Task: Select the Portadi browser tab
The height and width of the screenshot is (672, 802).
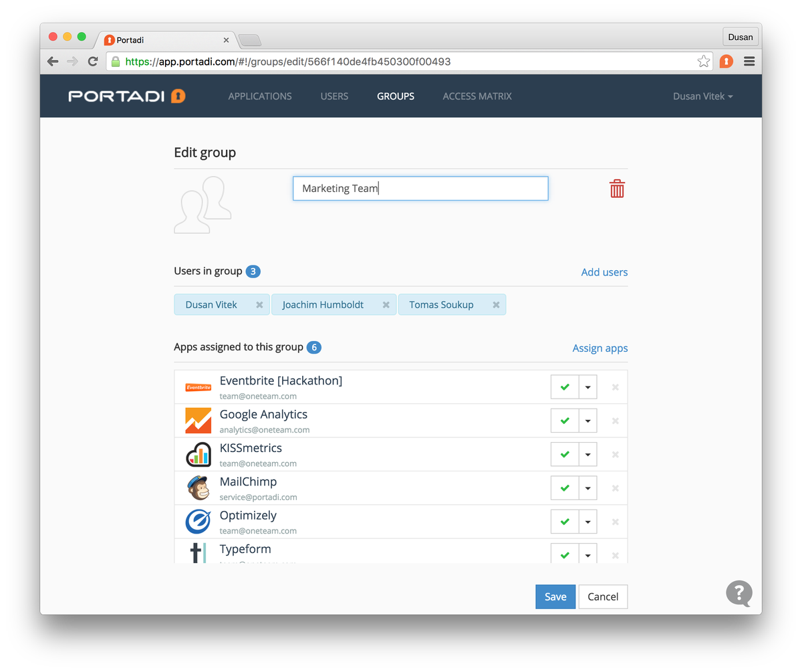Action: (167, 40)
